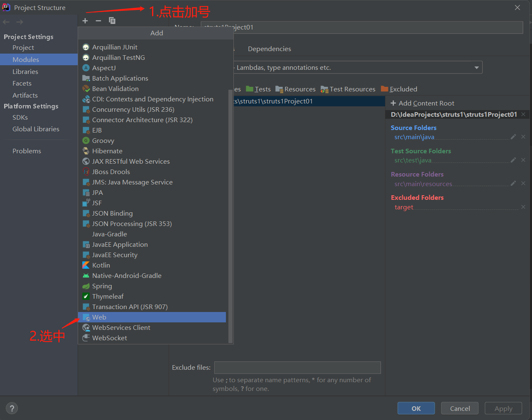Add JavaEE Application facet
532x420 pixels.
[152, 245]
